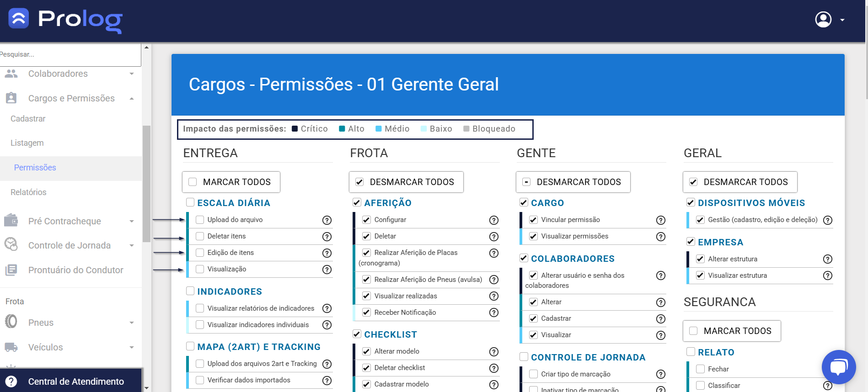Screen dimensions: 868x392
Task: Check the CONTROLE DE JORNADA group checkbox
Action: pos(524,357)
